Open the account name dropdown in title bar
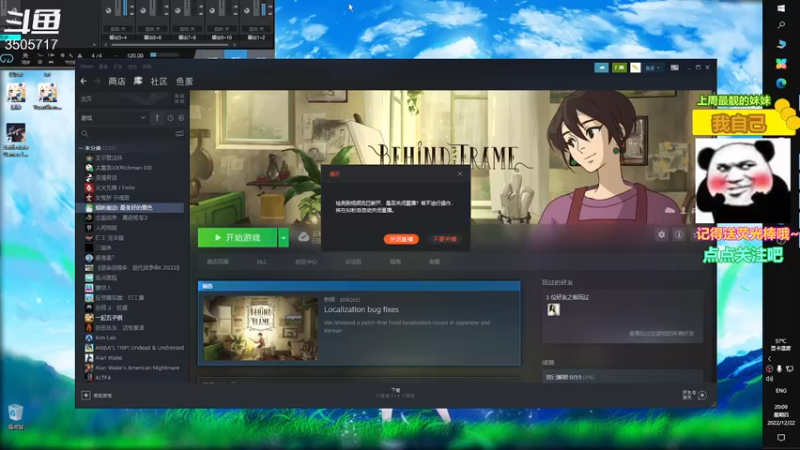Viewport: 800px width, 450px height. [x=653, y=67]
